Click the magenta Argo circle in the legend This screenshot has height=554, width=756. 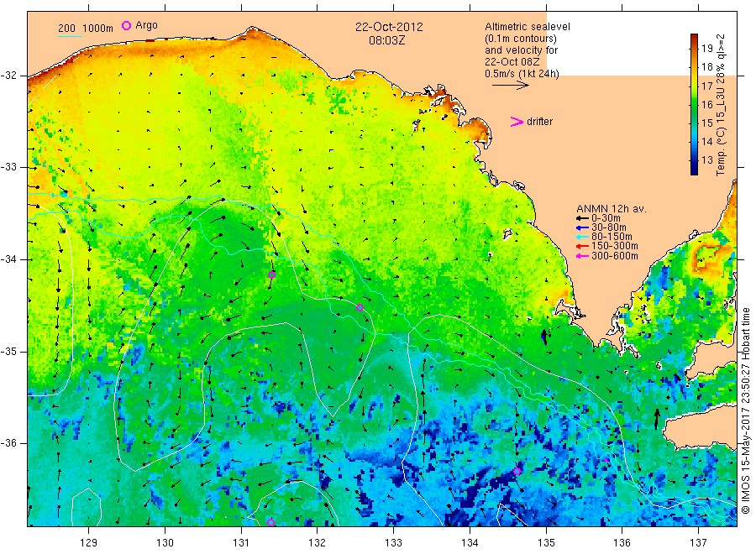point(126,25)
